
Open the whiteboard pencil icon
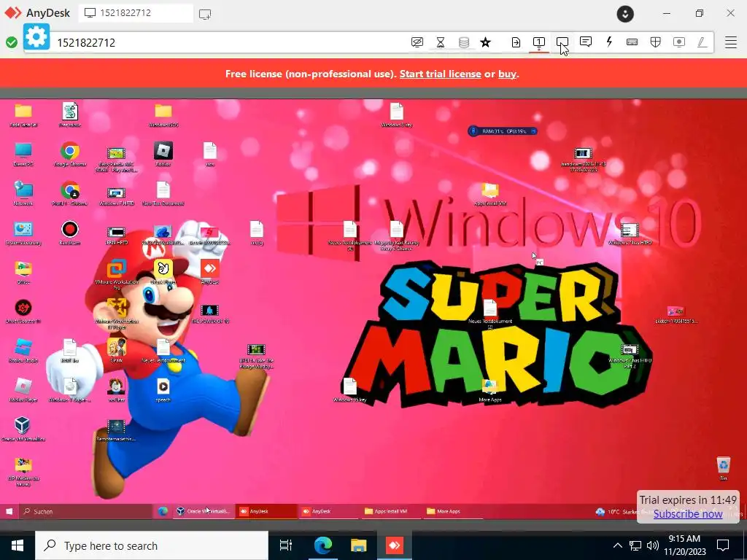(x=702, y=42)
